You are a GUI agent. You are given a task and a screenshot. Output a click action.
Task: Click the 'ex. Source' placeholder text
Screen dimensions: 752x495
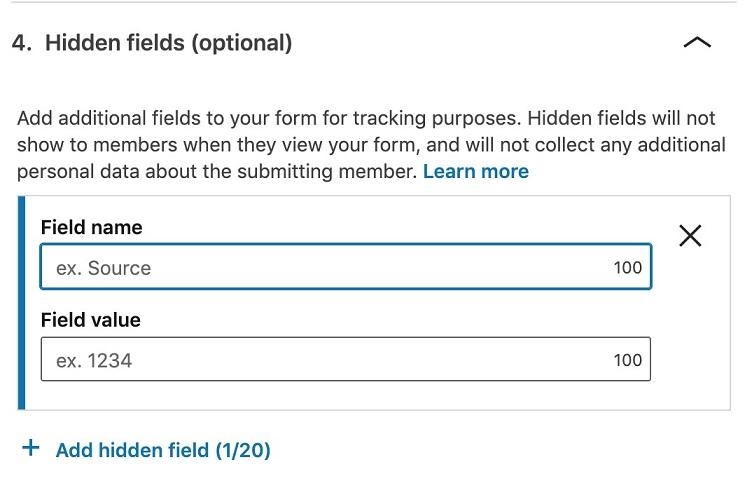(x=103, y=268)
